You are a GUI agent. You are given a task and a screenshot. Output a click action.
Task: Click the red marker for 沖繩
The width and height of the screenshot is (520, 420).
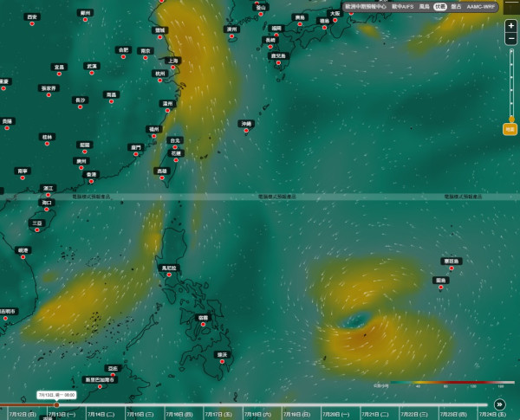coord(246,131)
